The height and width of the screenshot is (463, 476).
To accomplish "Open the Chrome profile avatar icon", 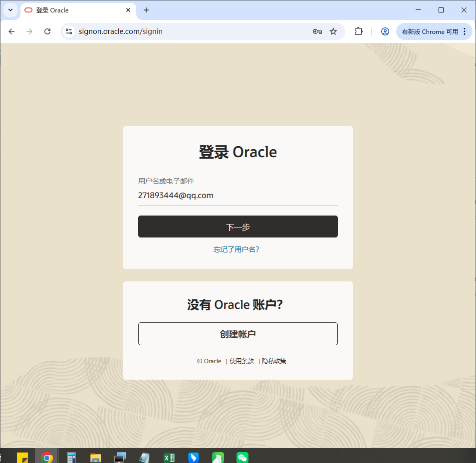I will (x=385, y=31).
